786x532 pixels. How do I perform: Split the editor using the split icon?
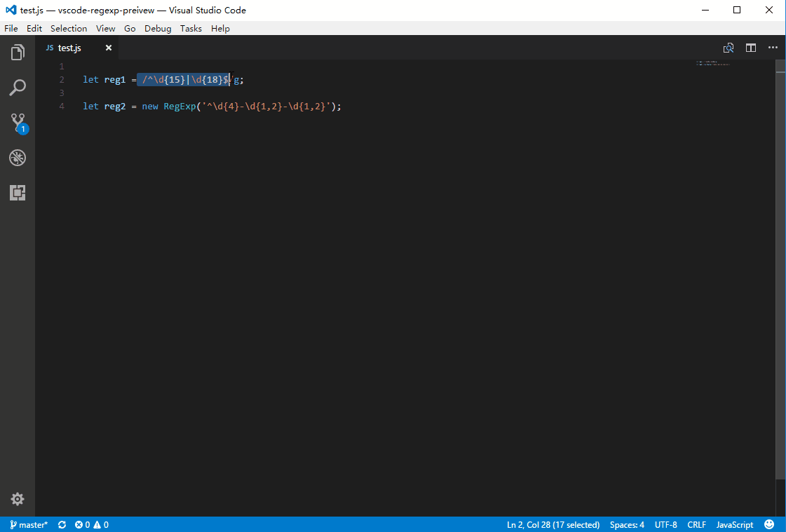(x=751, y=48)
